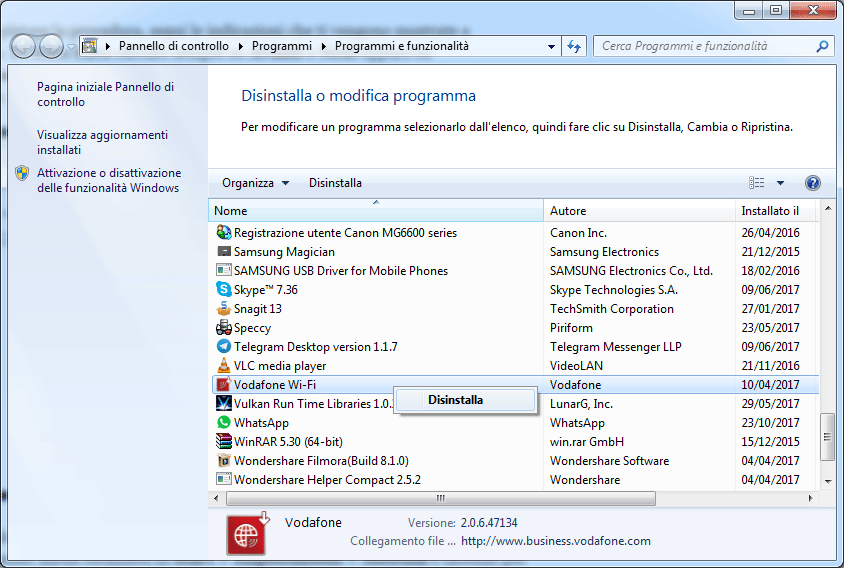Open Visualizza aggiornamenti installati link

coord(102,142)
